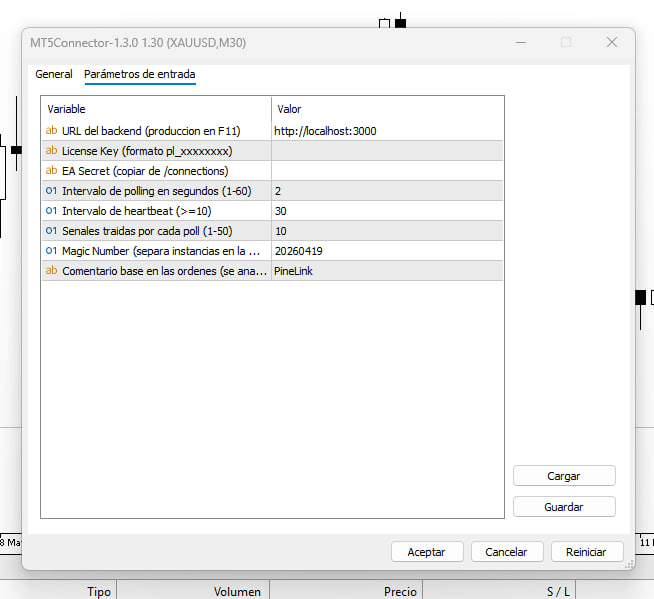Screen dimensions: 654x599
Task: Click the Aceptar button
Action: (x=427, y=552)
